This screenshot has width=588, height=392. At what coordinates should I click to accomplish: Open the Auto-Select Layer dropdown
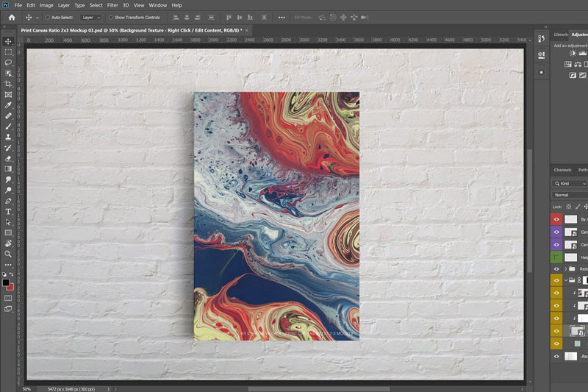91,17
